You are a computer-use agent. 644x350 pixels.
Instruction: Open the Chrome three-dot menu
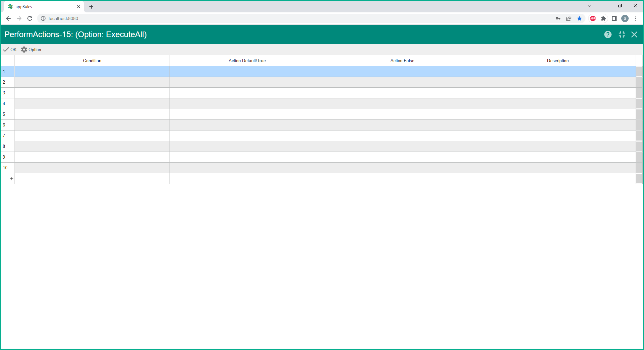(x=636, y=18)
